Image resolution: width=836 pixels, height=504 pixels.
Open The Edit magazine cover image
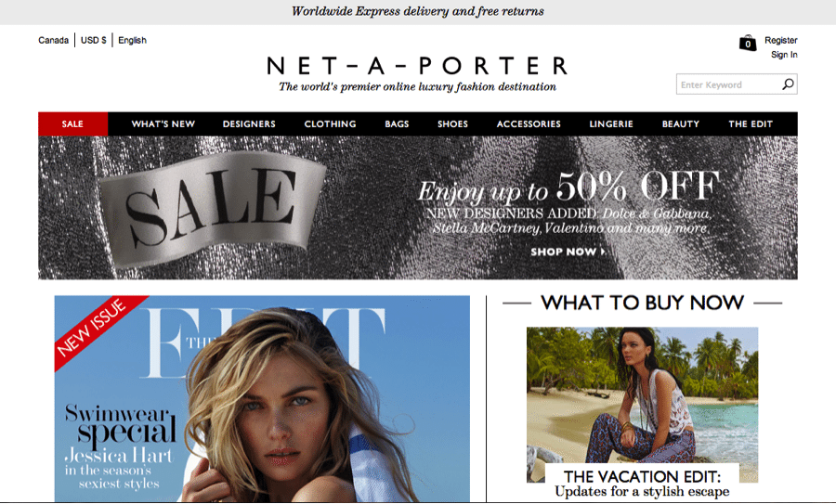(262, 398)
